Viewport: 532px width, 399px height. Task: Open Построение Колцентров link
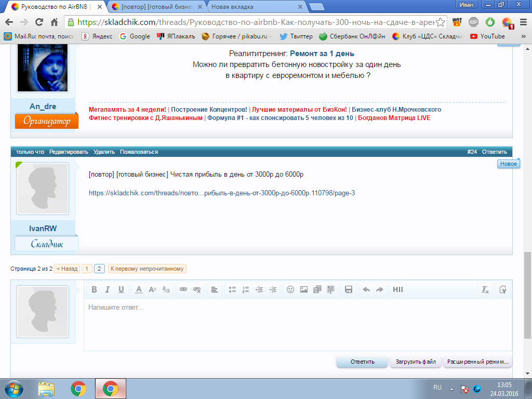(209, 110)
